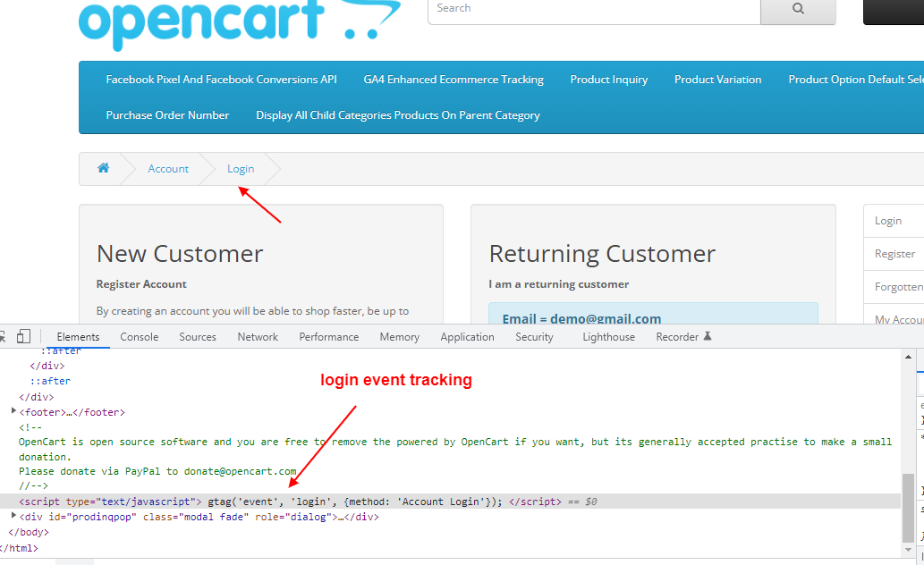
Task: Select the closing html tag line
Action: (x=19, y=548)
